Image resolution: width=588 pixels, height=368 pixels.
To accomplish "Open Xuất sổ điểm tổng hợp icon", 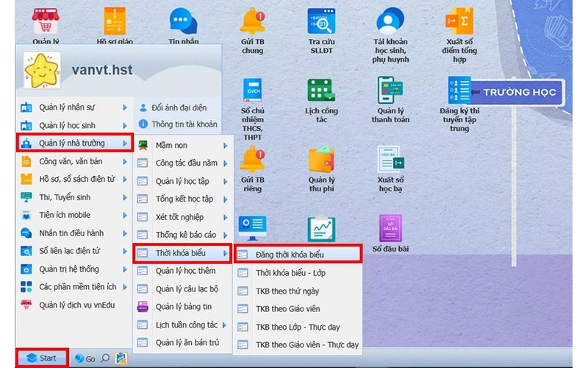I will (x=459, y=22).
